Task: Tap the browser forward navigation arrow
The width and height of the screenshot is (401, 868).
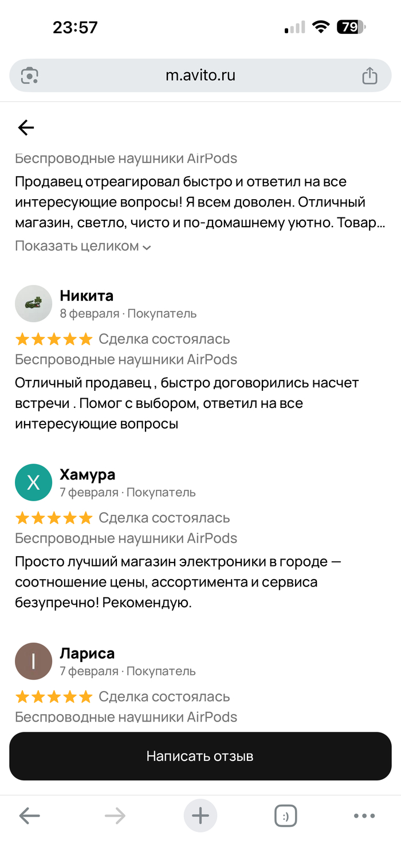Action: coord(115,815)
